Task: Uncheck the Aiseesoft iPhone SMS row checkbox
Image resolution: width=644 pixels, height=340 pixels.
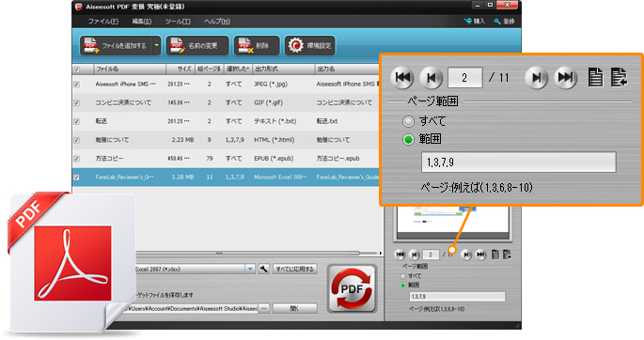Action: [77, 85]
